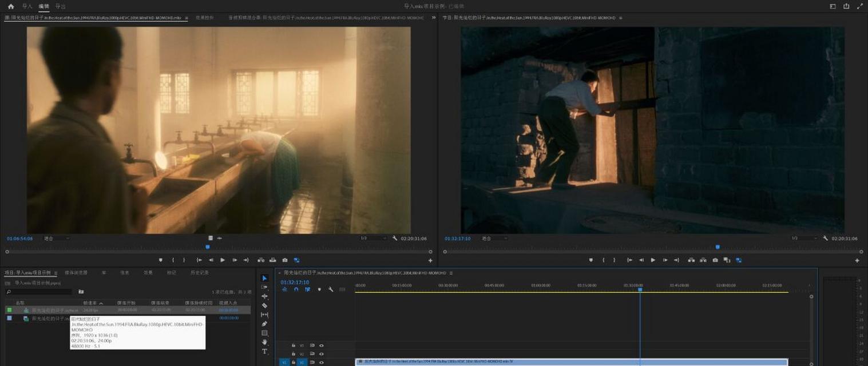Viewport: 868px width, 366px height.
Task: Open the 媒体浏览器 (Media Browser) tab
Action: (76, 273)
